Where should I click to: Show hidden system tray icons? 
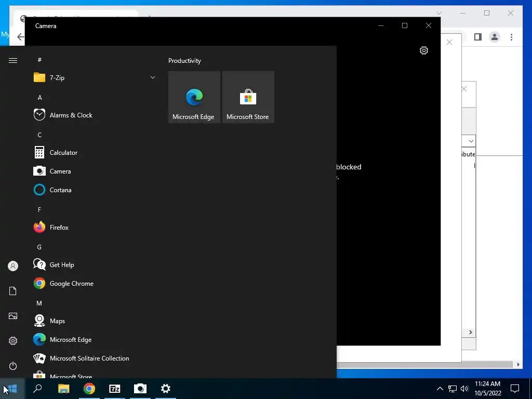440,389
